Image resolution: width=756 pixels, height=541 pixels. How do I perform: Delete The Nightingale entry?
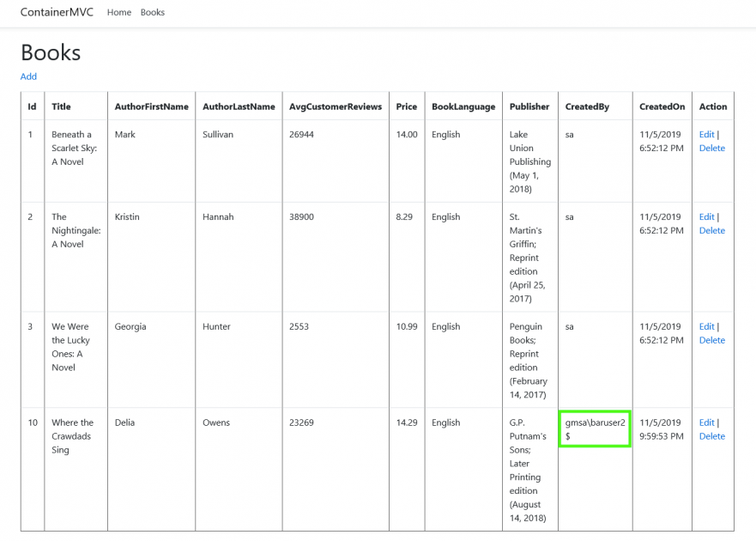point(711,230)
